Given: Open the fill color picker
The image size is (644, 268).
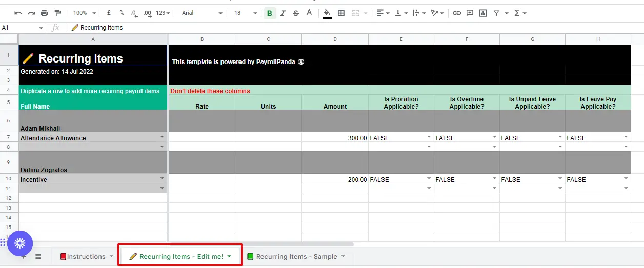Looking at the screenshot, I should point(327,13).
